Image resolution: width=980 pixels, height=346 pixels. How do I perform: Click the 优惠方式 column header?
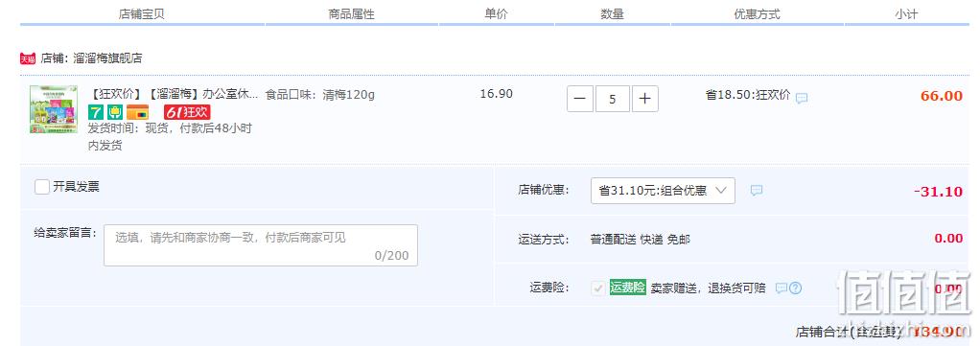pyautogui.click(x=757, y=13)
